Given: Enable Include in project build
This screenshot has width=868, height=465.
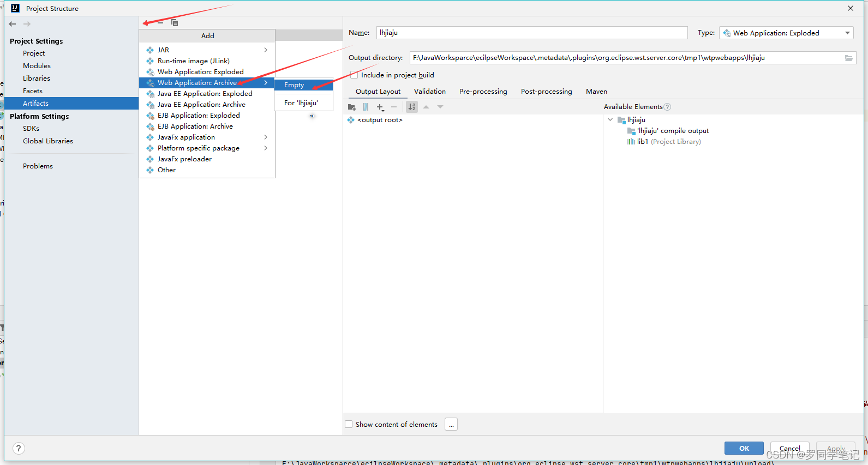Looking at the screenshot, I should pos(354,75).
